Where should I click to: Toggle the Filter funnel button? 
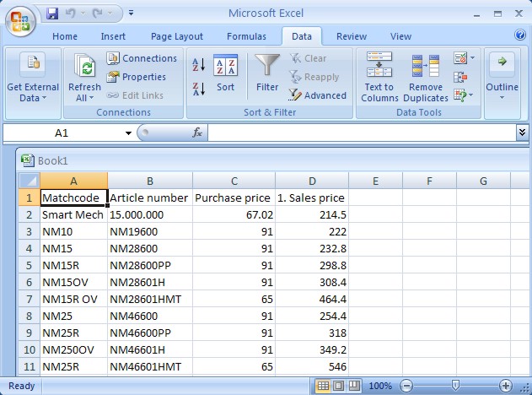(267, 73)
